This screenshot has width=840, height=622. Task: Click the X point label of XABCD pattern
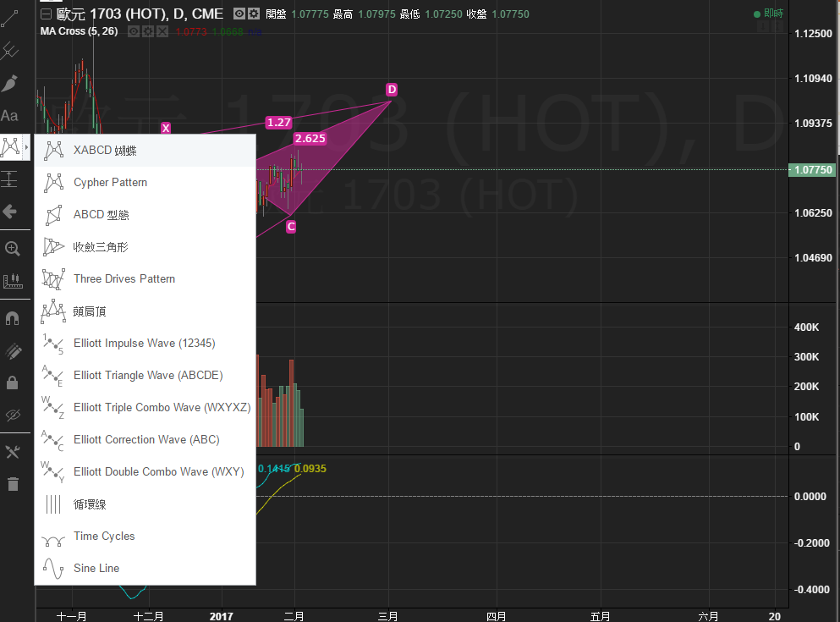(166, 128)
